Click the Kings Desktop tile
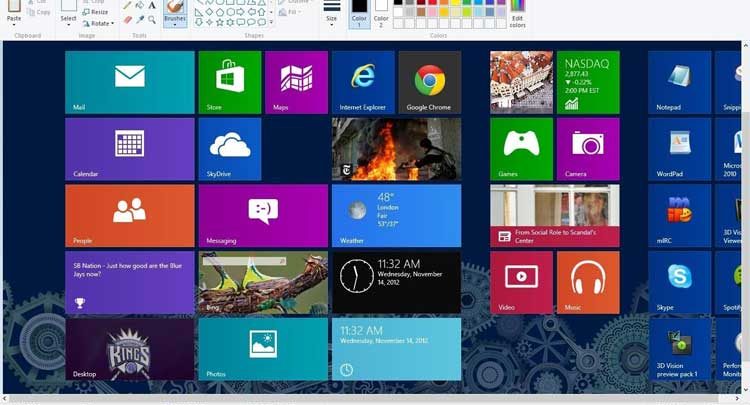Viewport: 750px width, 405px height. click(130, 349)
